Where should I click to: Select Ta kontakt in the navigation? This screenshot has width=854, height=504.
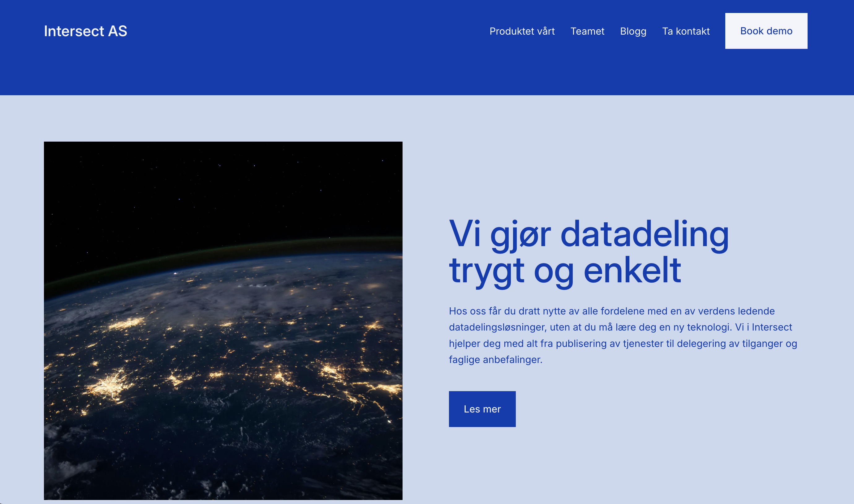[686, 31]
